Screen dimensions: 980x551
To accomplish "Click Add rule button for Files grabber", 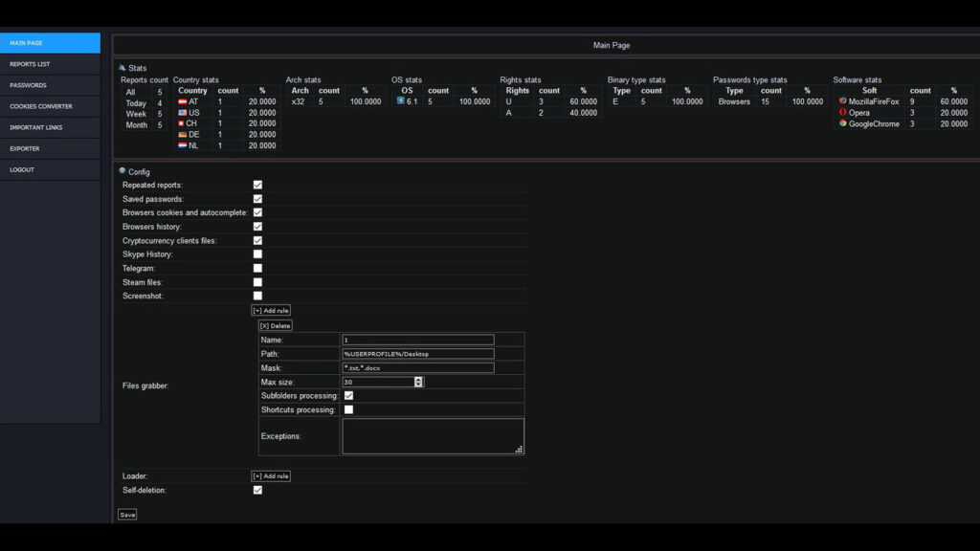I will click(x=271, y=311).
